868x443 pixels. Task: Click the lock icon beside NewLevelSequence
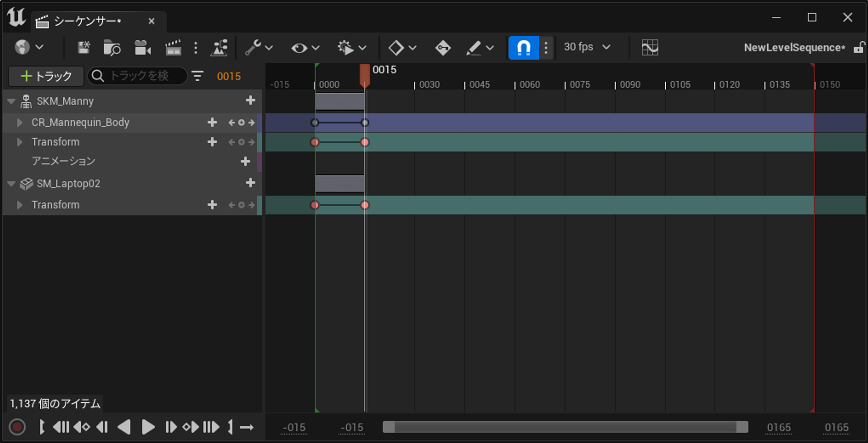click(x=859, y=47)
